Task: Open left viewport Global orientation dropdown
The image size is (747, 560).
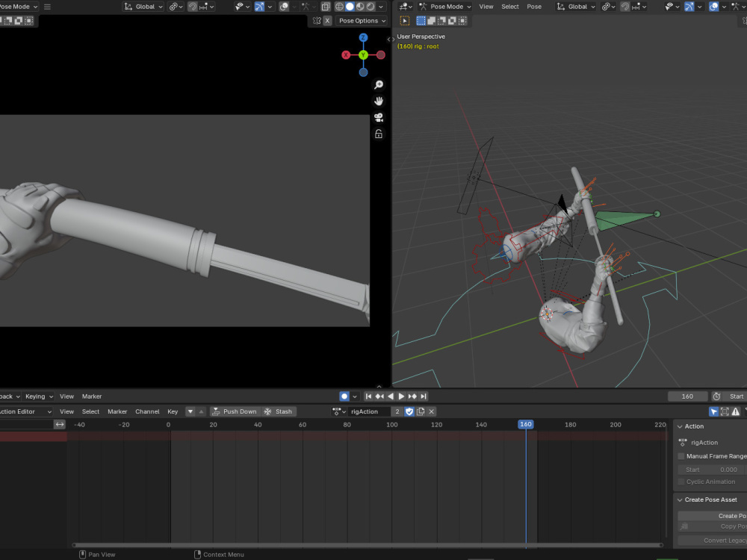Action: point(143,7)
